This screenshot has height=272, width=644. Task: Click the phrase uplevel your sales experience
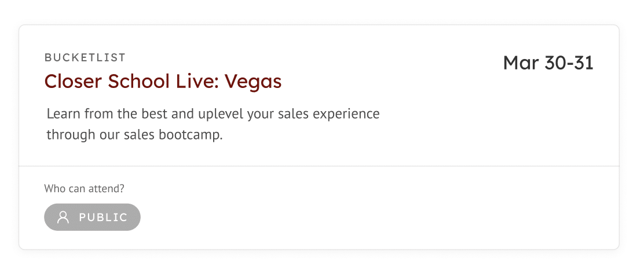pos(289,113)
